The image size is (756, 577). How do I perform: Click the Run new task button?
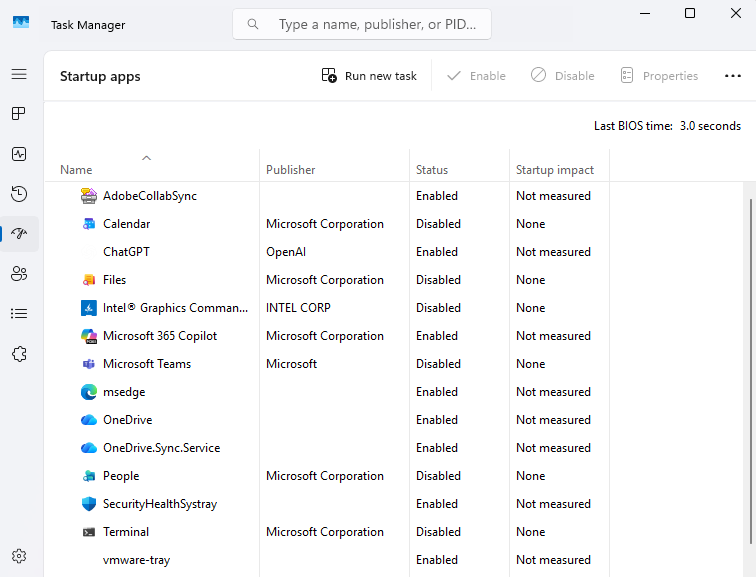click(x=369, y=76)
